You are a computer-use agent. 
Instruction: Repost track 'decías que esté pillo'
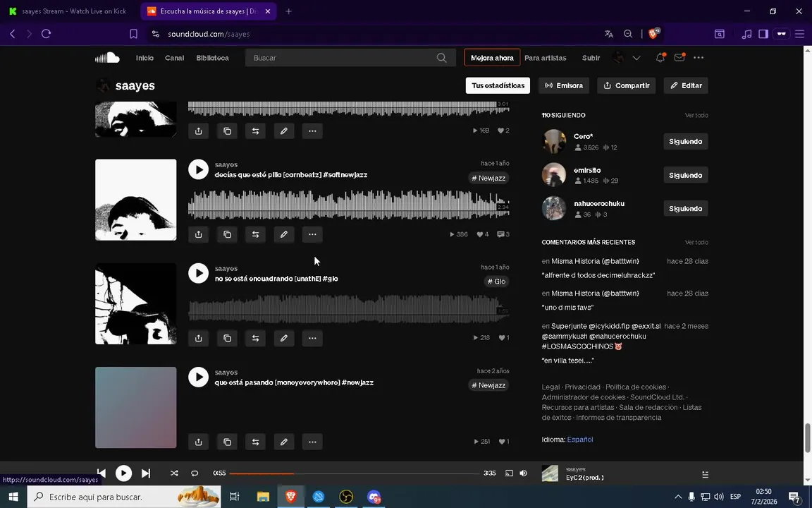coord(255,234)
